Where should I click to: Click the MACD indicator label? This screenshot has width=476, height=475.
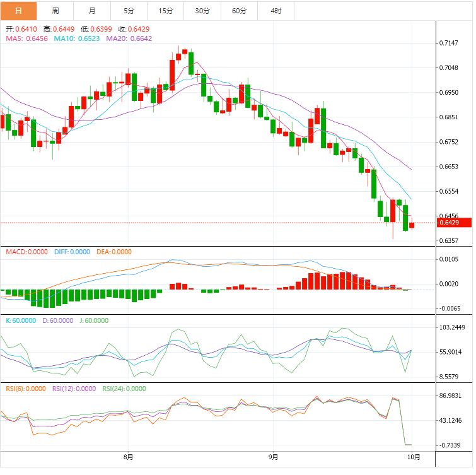coord(26,252)
